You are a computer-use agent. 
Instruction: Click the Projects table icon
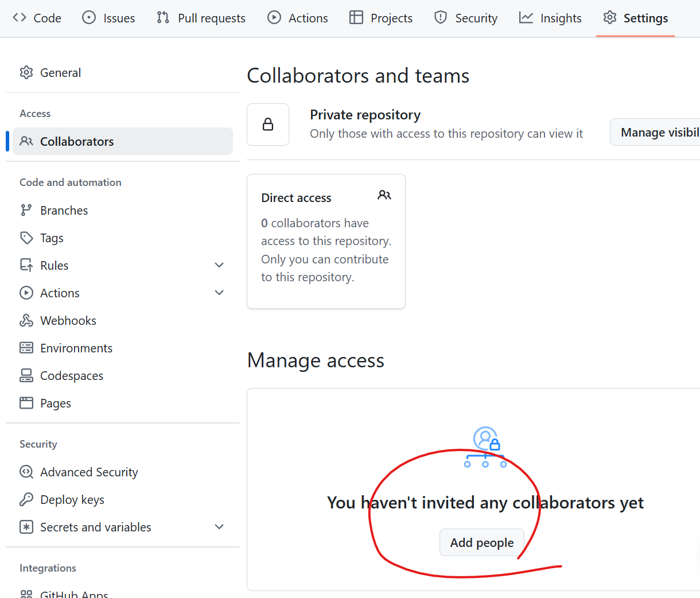coord(356,17)
